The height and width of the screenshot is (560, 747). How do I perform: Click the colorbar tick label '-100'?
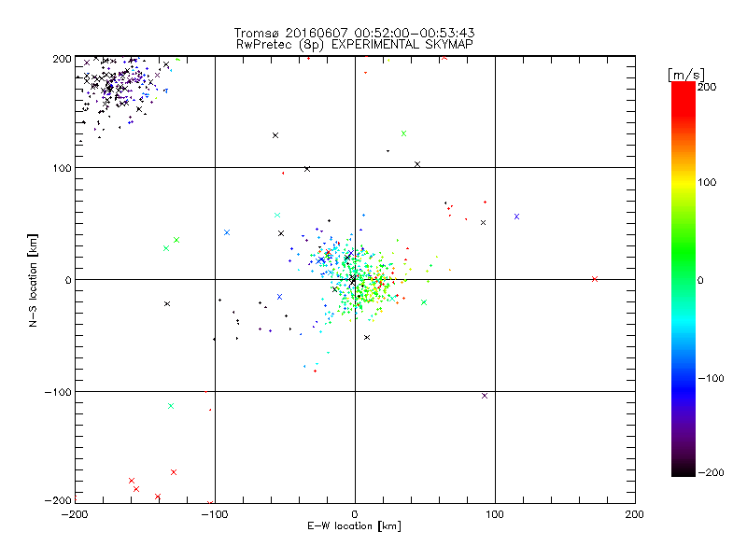click(711, 378)
